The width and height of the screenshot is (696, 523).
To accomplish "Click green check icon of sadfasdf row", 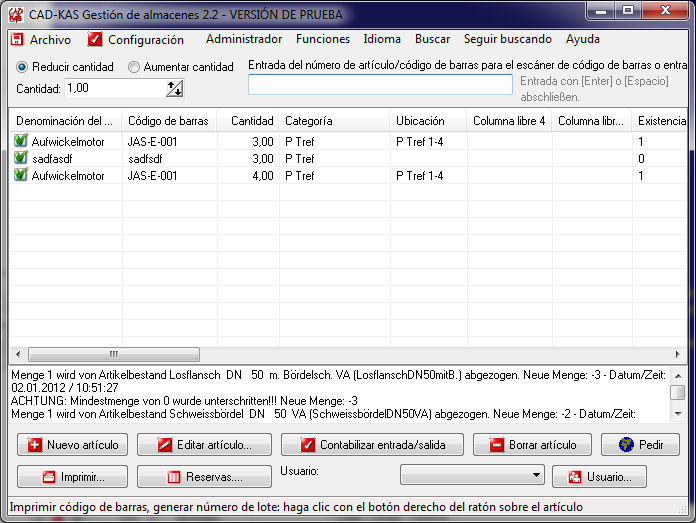I will point(20,159).
